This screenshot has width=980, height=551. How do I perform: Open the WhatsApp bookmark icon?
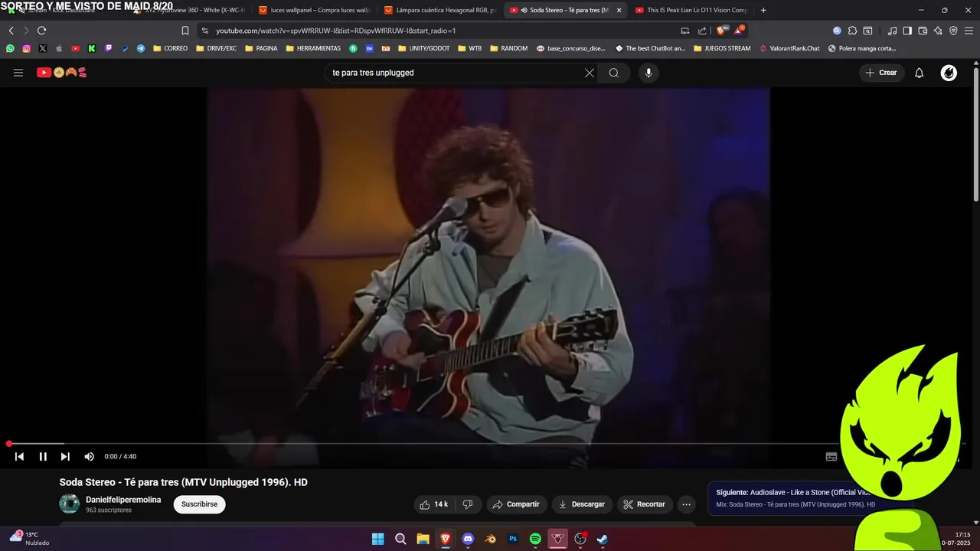10,48
